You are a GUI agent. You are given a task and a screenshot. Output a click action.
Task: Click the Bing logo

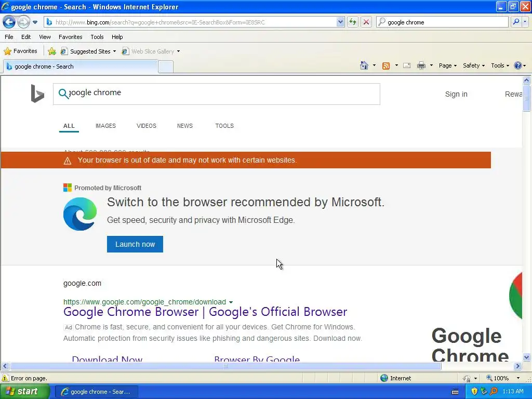click(37, 94)
